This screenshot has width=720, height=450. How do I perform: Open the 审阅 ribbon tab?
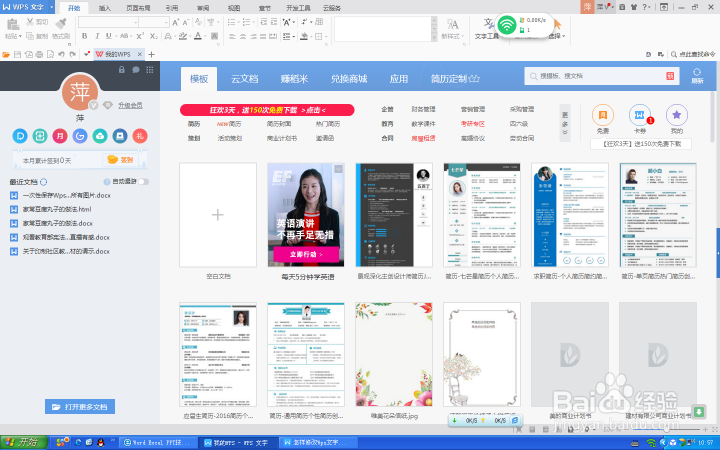click(203, 8)
